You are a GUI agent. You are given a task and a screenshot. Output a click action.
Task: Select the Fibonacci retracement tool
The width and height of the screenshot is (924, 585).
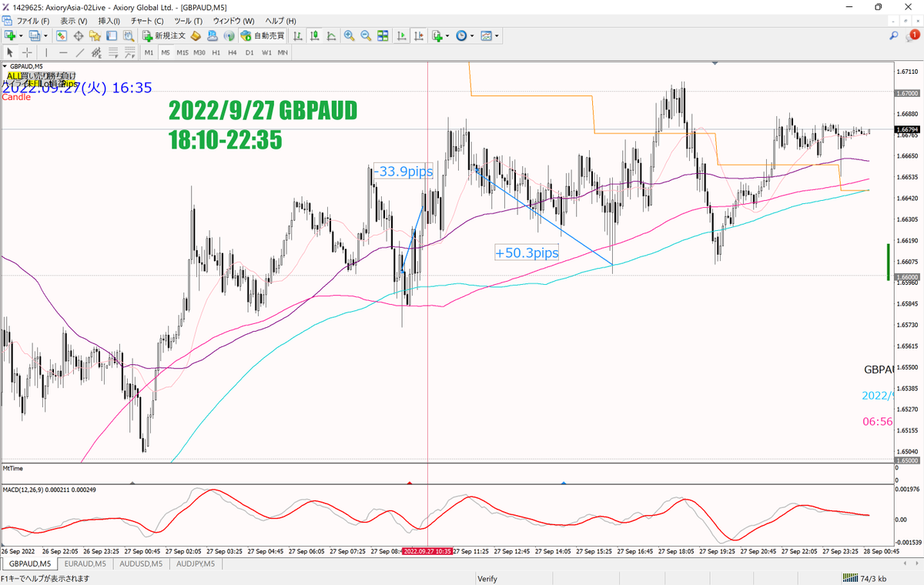113,52
